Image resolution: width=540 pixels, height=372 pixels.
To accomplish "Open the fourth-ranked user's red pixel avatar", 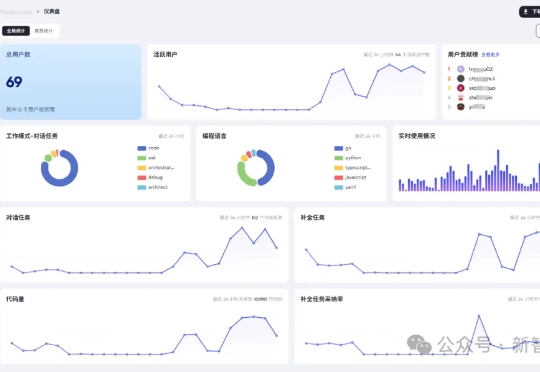I will tap(461, 97).
